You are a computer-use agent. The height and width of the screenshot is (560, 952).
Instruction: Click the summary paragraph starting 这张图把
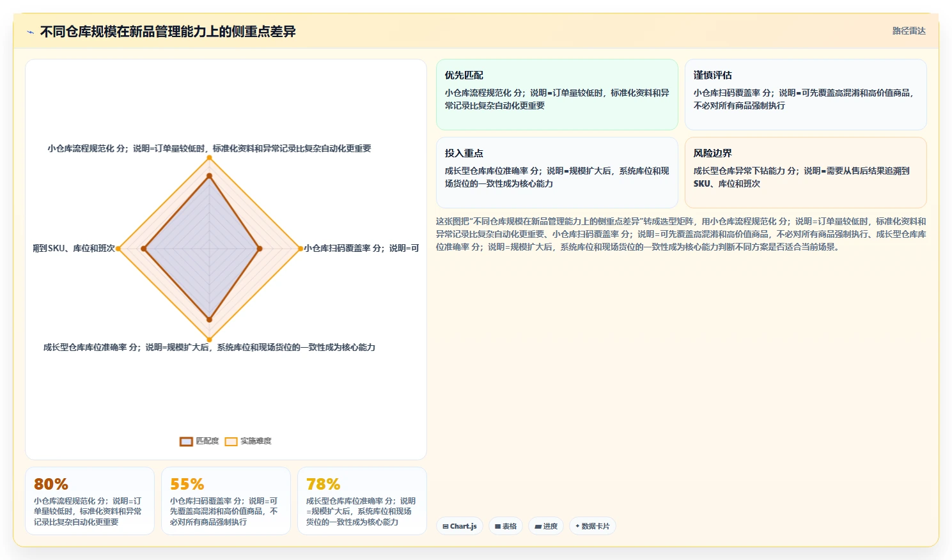click(681, 234)
